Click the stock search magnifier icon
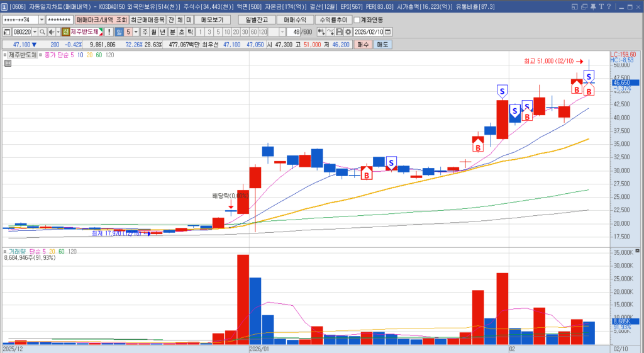Image resolution: width=644 pixels, height=353 pixels. 43,32
